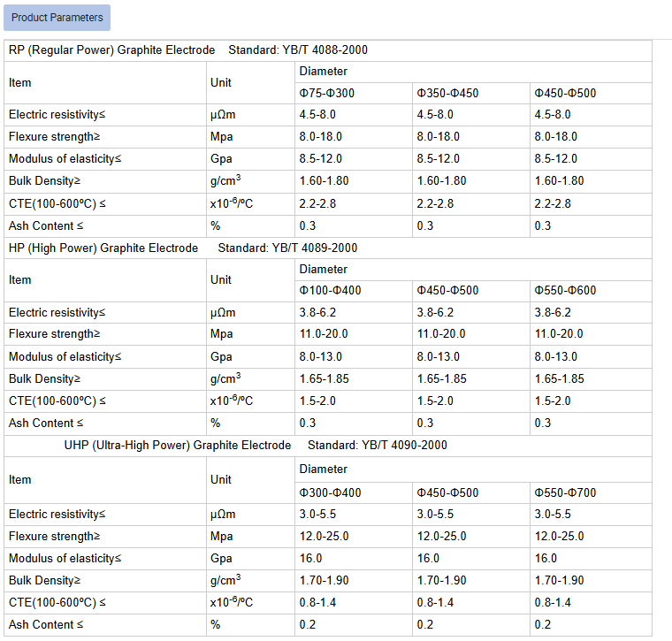The height and width of the screenshot is (641, 672).
Task: Click the Standard: YB/T 4090-2000 text
Action: [378, 446]
